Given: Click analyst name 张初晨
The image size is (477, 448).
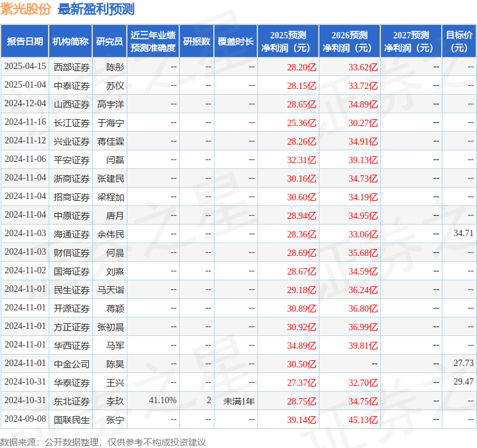Looking at the screenshot, I should tap(110, 327).
